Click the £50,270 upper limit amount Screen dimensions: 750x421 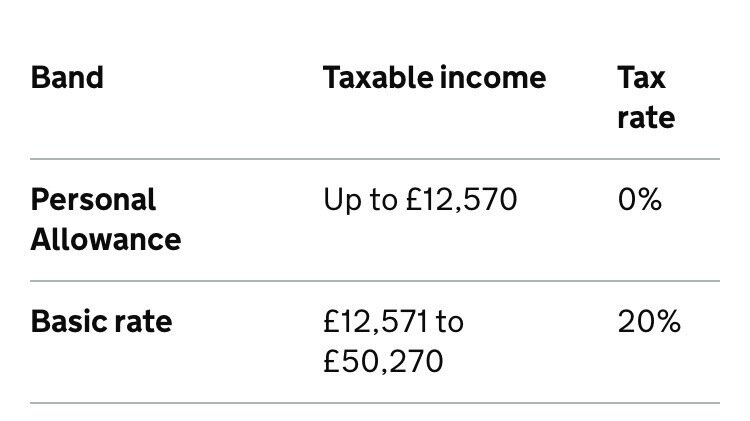pyautogui.click(x=383, y=361)
